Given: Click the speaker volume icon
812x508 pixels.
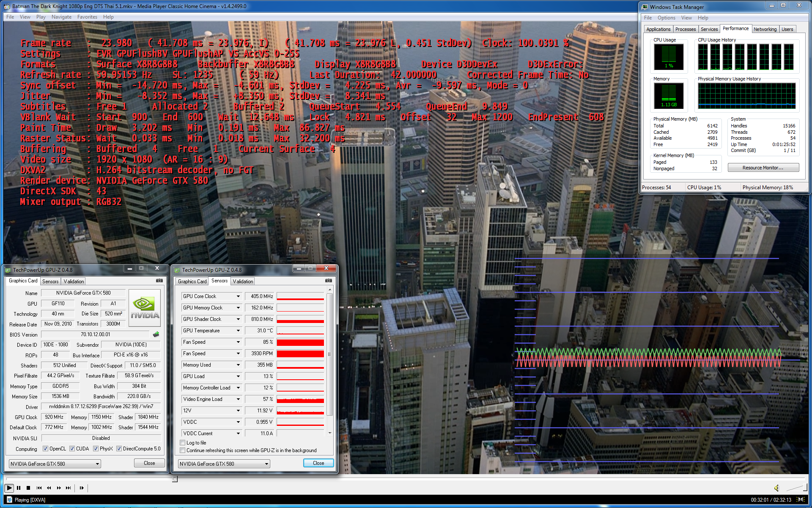Looking at the screenshot, I should [776, 488].
